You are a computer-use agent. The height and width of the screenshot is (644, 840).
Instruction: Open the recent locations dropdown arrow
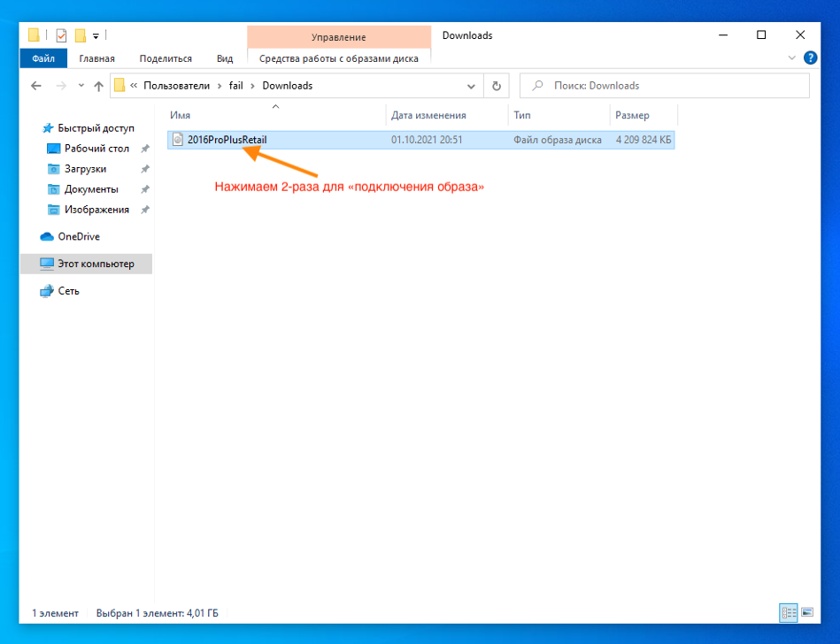coord(81,86)
